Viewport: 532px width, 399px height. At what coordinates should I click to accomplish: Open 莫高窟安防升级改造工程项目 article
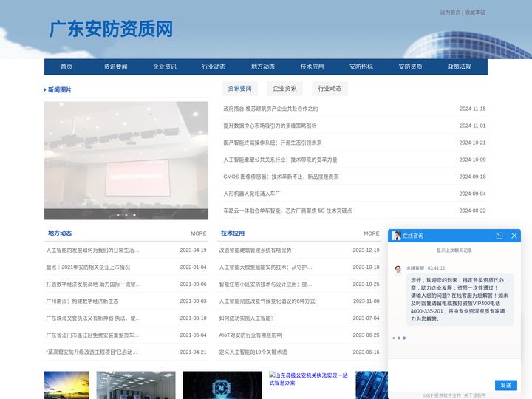point(92,352)
